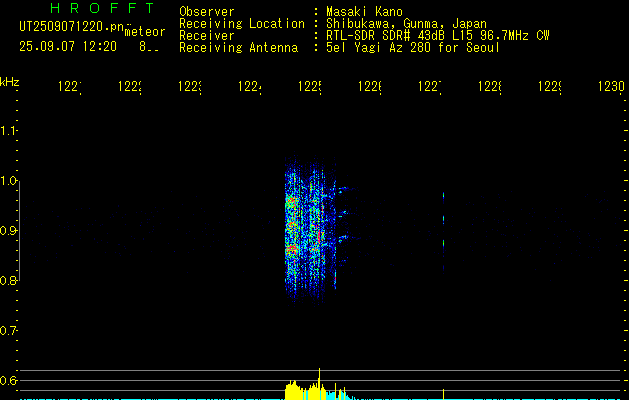This screenshot has height=400, width=629.
Task: Select the observer name Masaki Kano
Action: click(364, 12)
